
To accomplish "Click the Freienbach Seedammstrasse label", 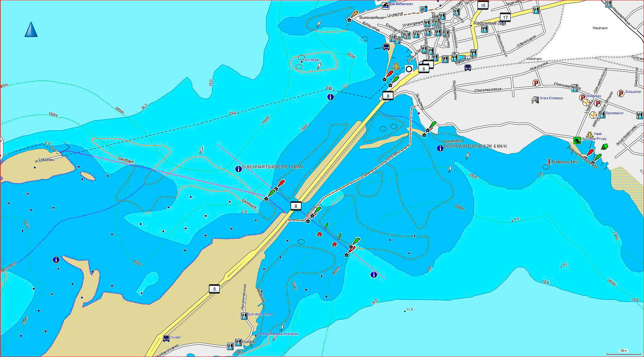I will tap(278, 334).
